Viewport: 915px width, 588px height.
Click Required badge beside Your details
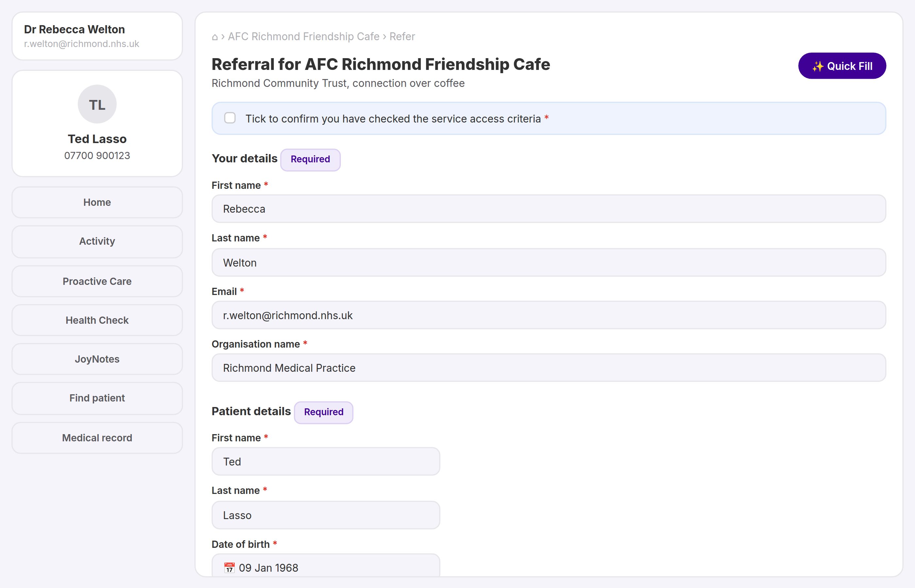(310, 160)
